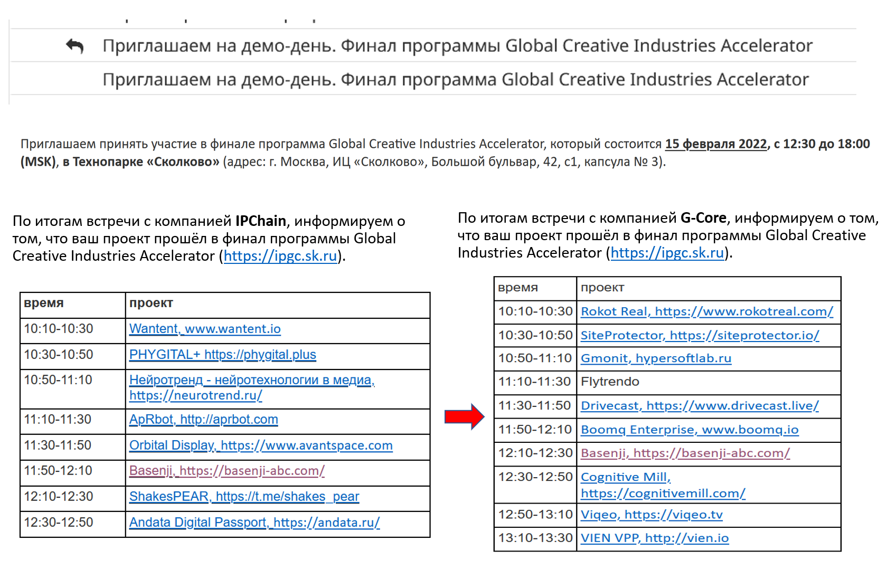Open the Нейротренд neurotrend.ru link
Image resolution: width=887 pixels, height=588 pixels.
click(x=252, y=387)
